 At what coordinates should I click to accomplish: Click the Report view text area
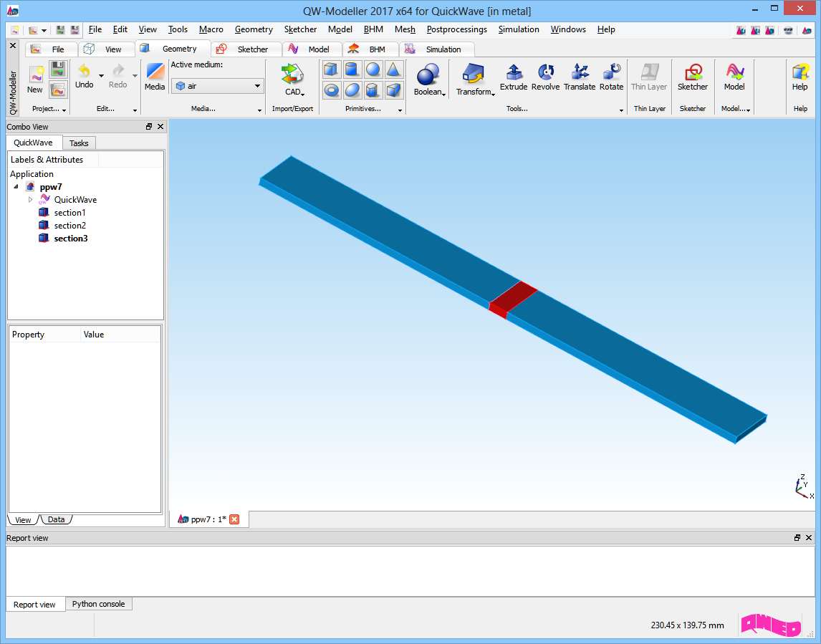click(410, 571)
